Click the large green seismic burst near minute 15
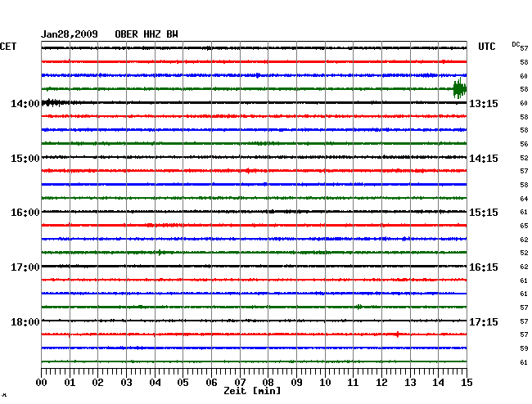This screenshot has width=532, height=404. pos(460,89)
